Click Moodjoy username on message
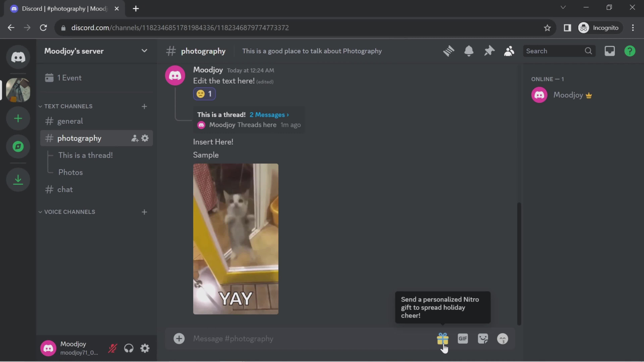Screen dimensions: 644x362 coord(208,70)
